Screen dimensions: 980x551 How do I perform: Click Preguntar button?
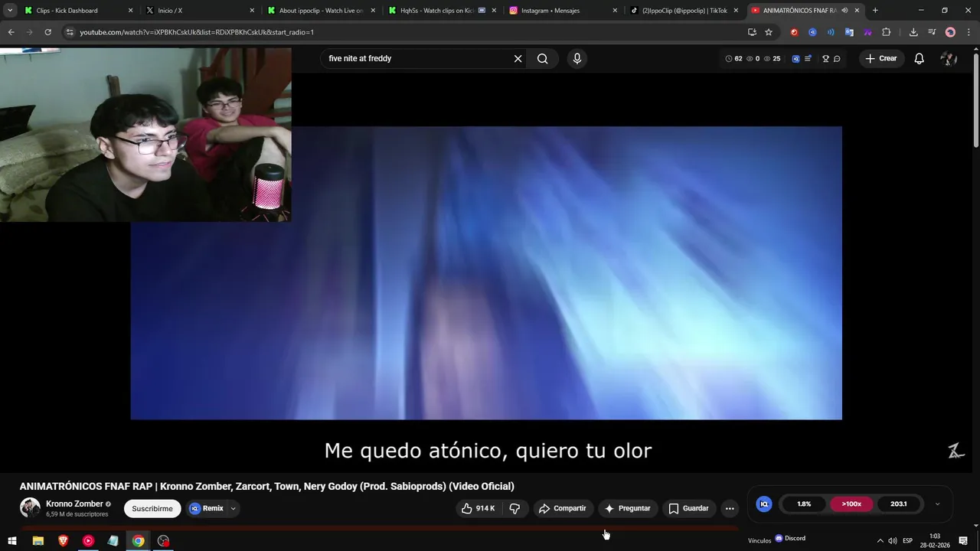point(627,508)
